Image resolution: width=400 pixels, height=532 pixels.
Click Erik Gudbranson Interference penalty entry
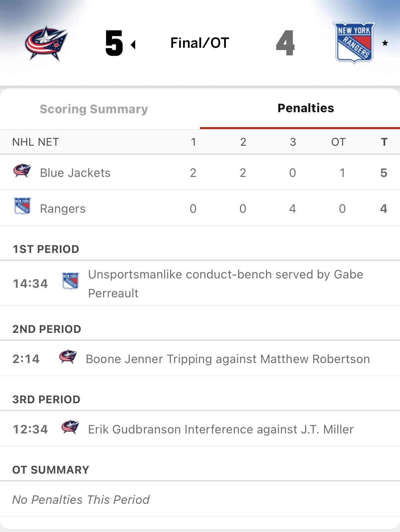pos(221,429)
